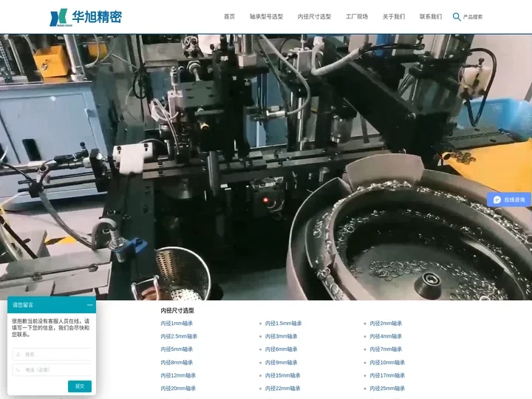
Task: Open the 内径尺寸选型 menu item
Action: (x=314, y=16)
